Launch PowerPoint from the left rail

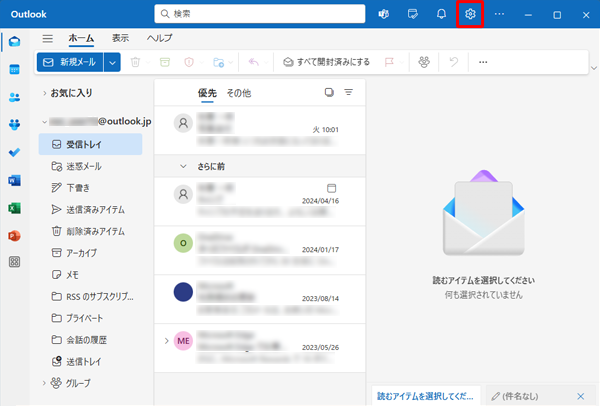pyautogui.click(x=15, y=236)
